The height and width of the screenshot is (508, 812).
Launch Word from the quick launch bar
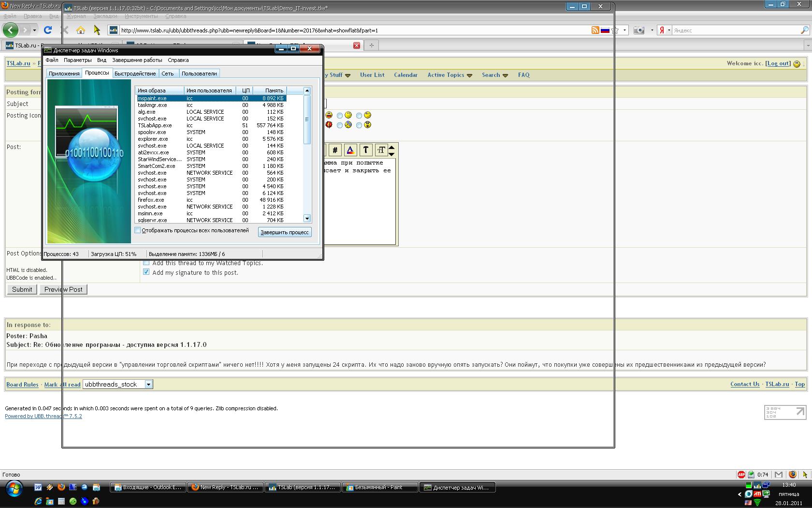[38, 487]
